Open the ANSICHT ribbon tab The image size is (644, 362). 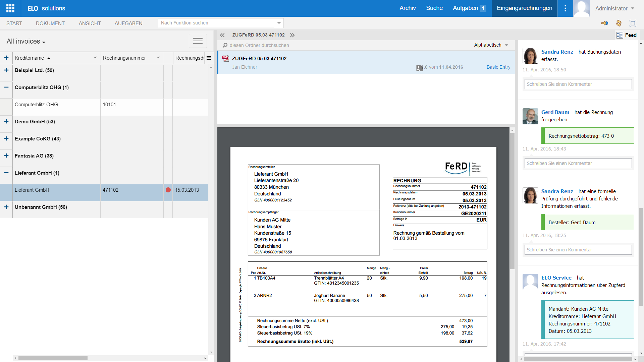tap(90, 23)
